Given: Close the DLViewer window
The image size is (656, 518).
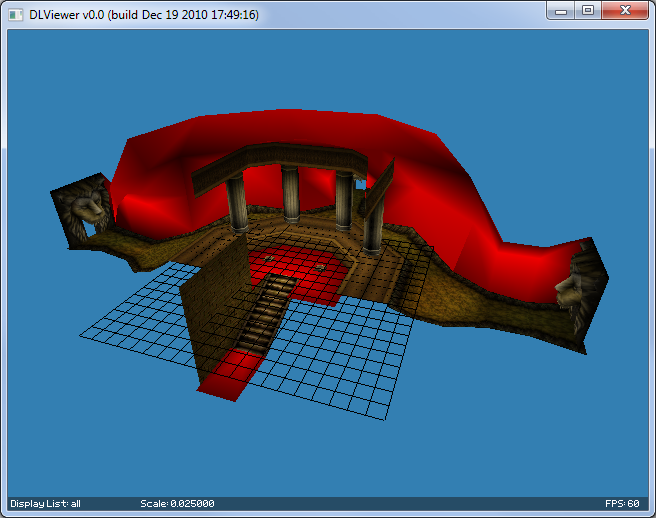Looking at the screenshot, I should pyautogui.click(x=626, y=10).
